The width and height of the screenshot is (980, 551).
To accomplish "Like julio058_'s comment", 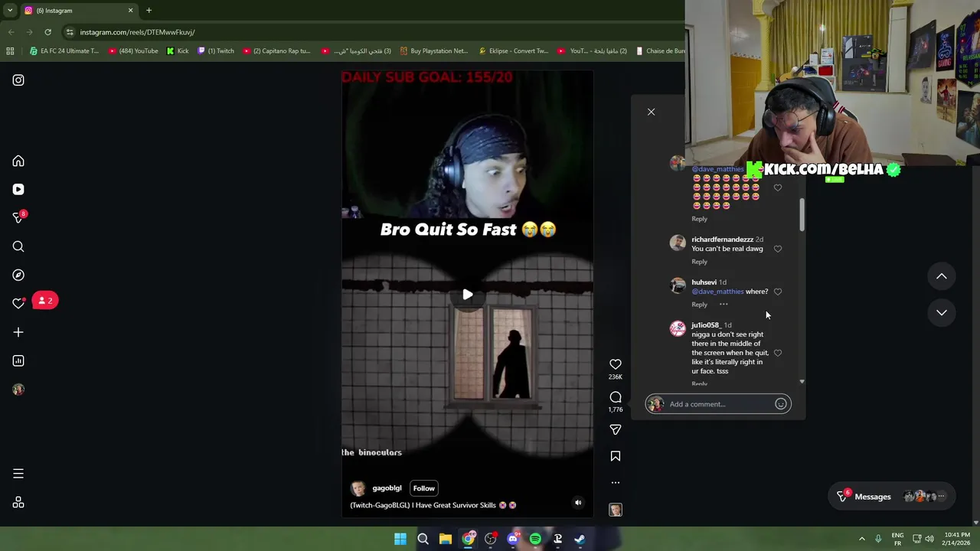I will coord(778,353).
